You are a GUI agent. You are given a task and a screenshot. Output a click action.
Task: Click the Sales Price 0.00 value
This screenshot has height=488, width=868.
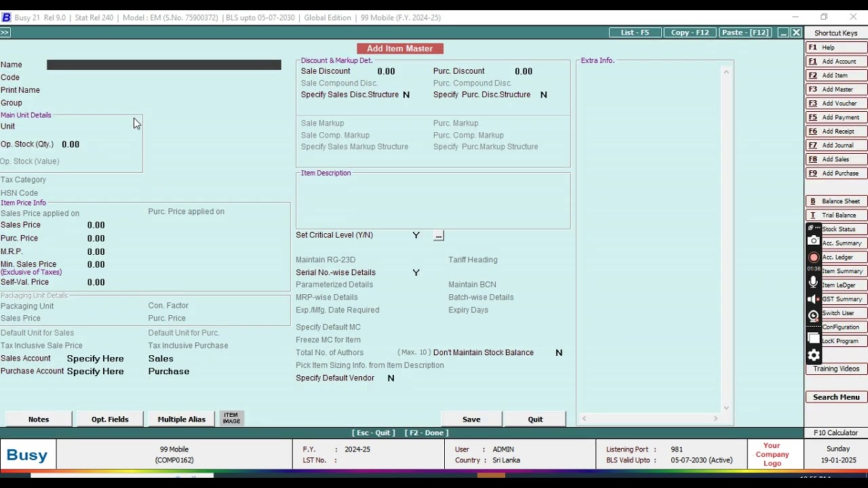point(96,225)
